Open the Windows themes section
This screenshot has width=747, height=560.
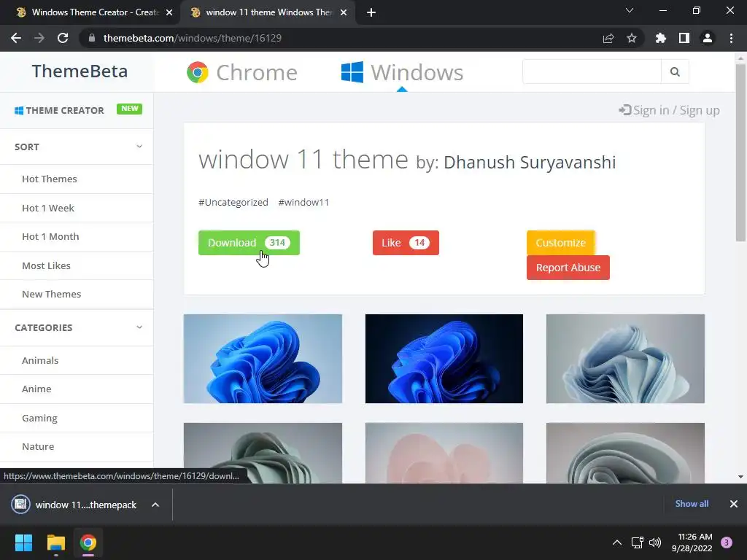[x=402, y=72]
